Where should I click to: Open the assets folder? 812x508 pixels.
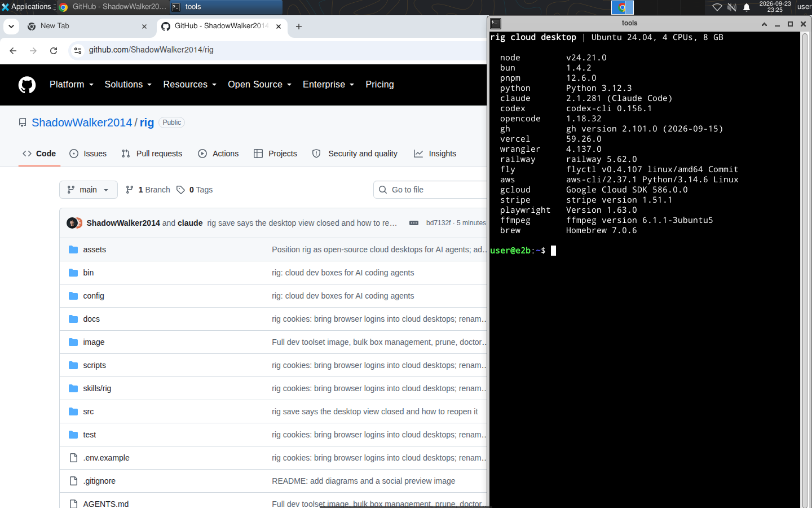coord(94,249)
